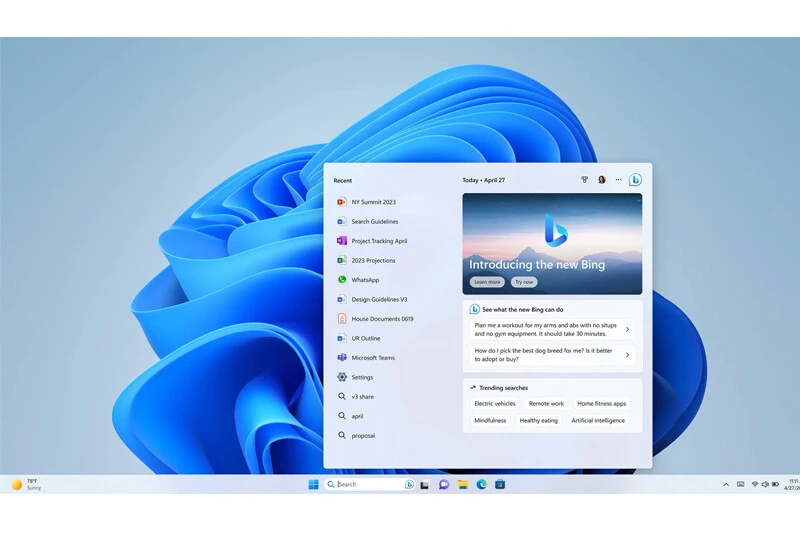This screenshot has width=800, height=550.
Task: Search trending Healthy eating chip
Action: click(x=539, y=420)
